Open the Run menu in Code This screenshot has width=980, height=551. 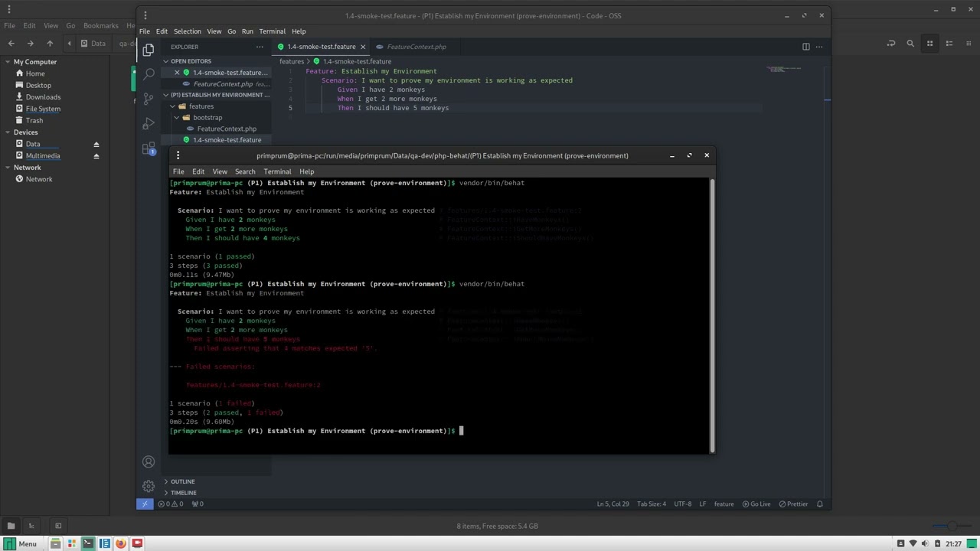tap(247, 31)
